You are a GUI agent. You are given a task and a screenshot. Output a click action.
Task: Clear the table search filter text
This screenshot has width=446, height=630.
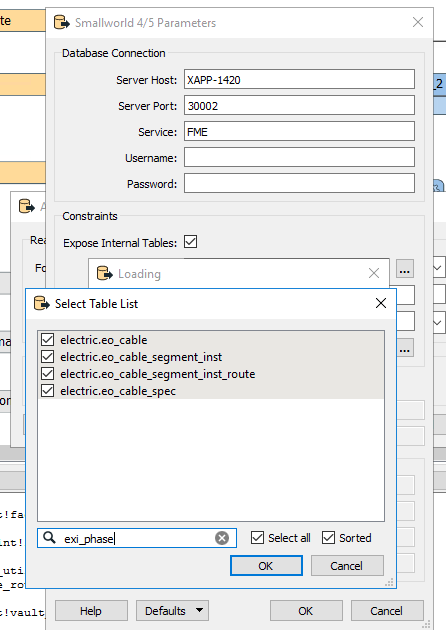click(x=222, y=538)
